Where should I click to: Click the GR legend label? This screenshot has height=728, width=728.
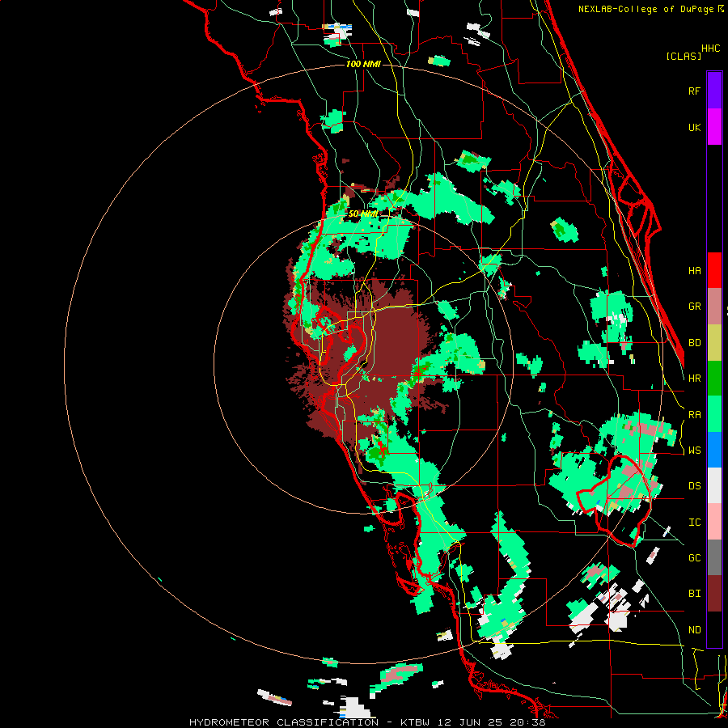pyautogui.click(x=694, y=307)
